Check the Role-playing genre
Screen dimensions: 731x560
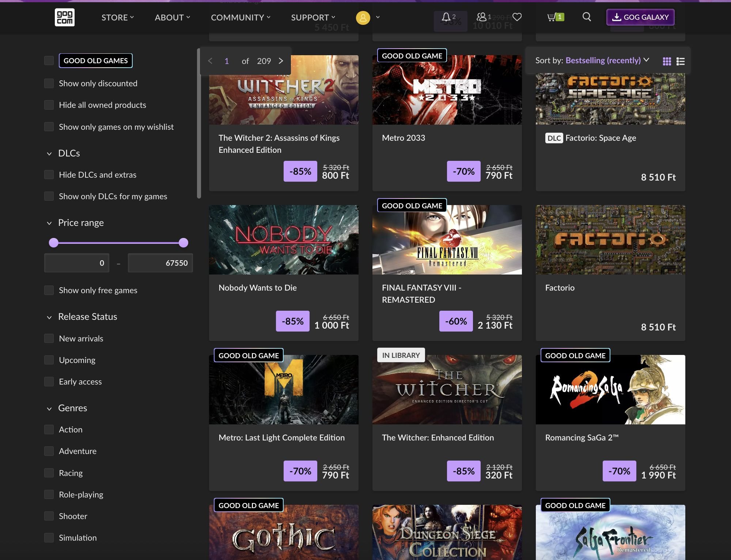click(x=49, y=495)
